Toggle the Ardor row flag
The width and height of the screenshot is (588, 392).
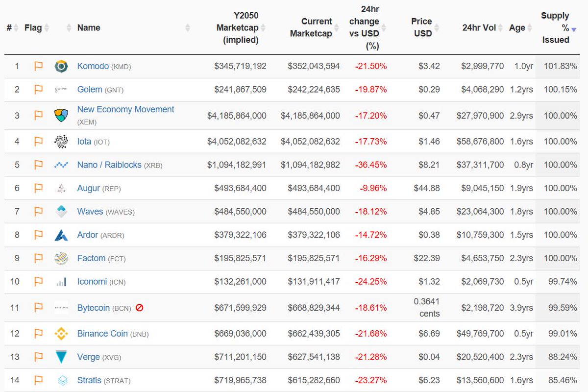coord(38,235)
